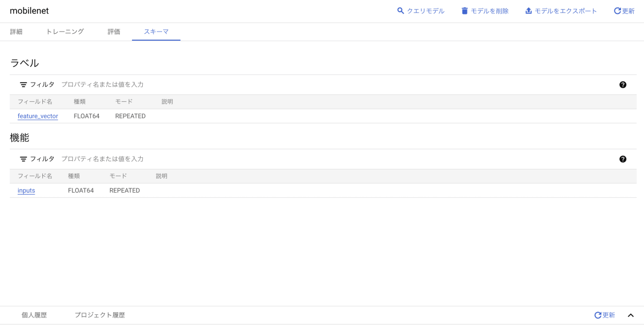Click the クエリモデル search icon
The image size is (644, 325).
tap(400, 11)
